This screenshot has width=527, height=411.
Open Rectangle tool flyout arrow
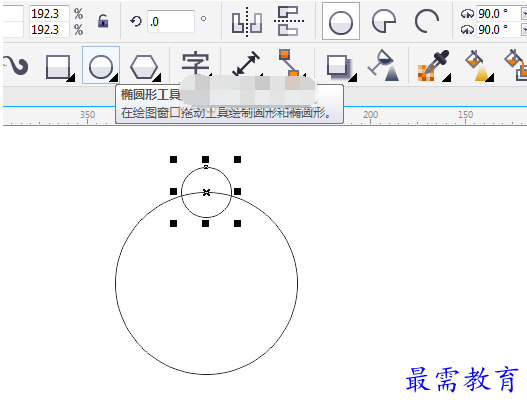click(71, 78)
